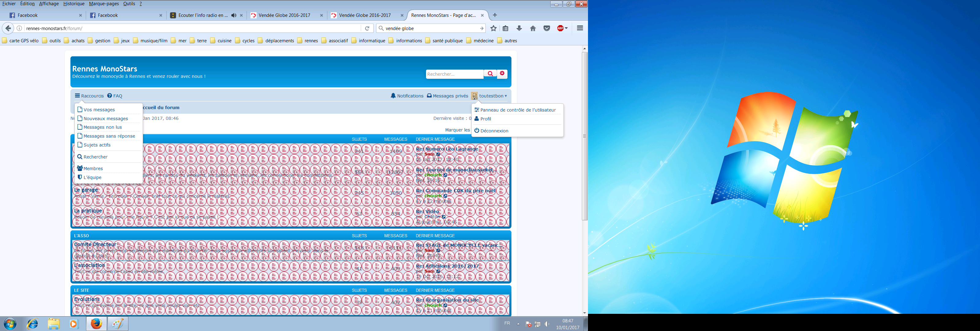Go to the home page icon
Image resolution: width=980 pixels, height=331 pixels.
pos(533,28)
